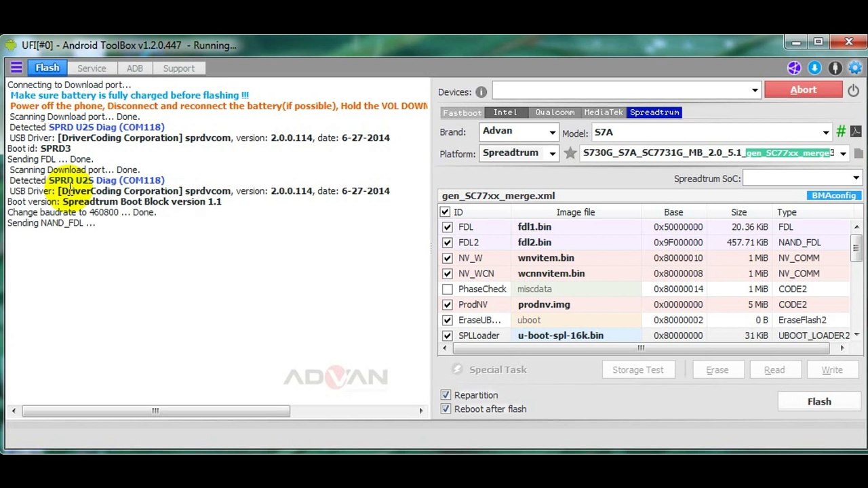Click the browse file icon beside firmware
Image resolution: width=868 pixels, height=488 pixels.
[859, 154]
